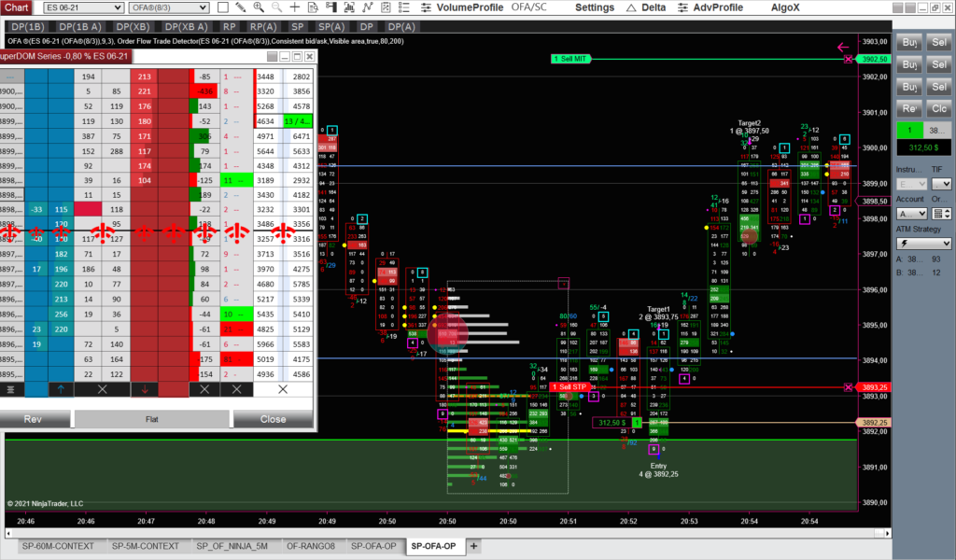The height and width of the screenshot is (560, 956).
Task: Open the SuperDOM hamburger menu icon
Action: (10, 389)
